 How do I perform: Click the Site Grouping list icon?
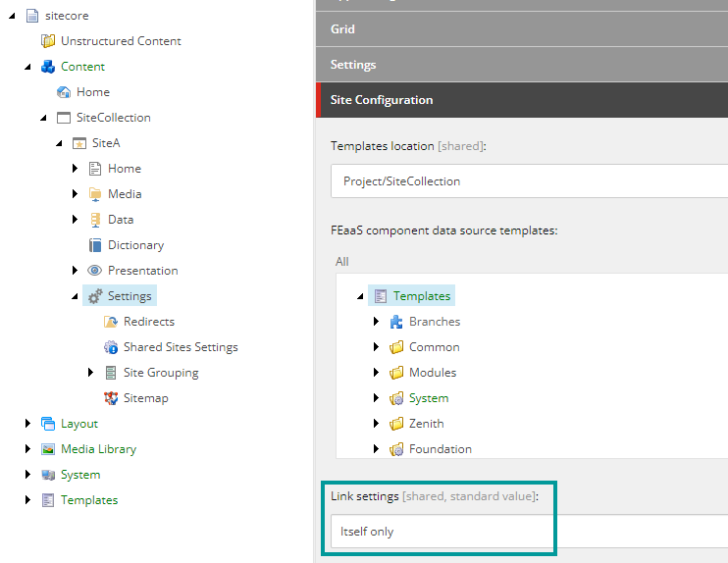pos(111,373)
